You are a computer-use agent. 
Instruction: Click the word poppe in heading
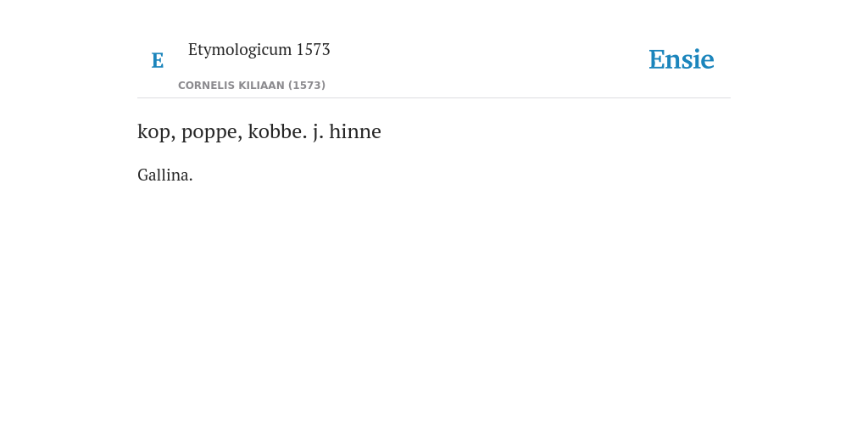click(x=212, y=133)
